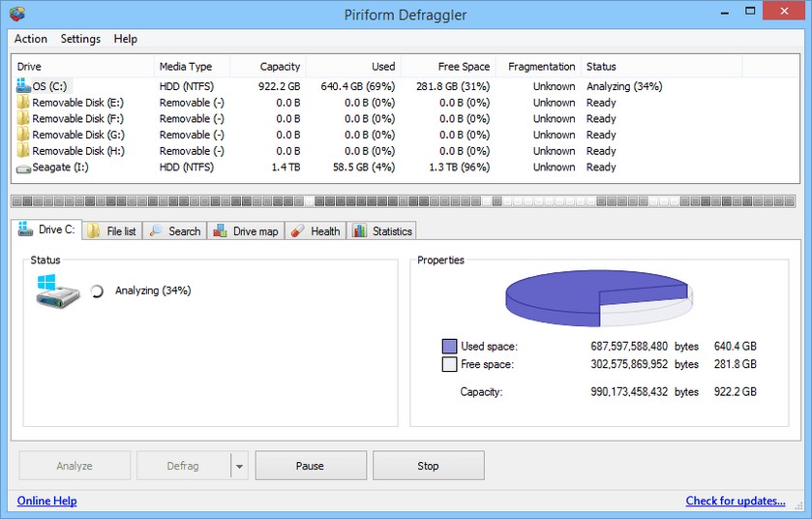Click the 281.8 GB (31%) free space cell

[x=453, y=86]
